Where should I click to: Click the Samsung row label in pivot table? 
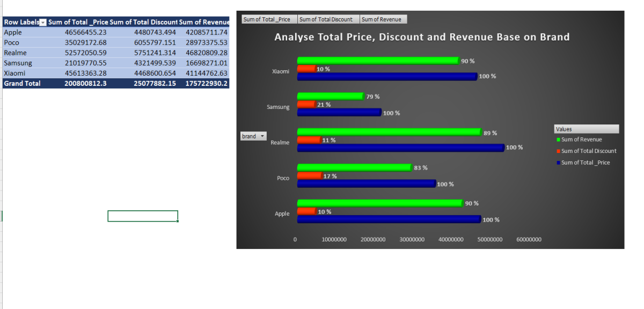pyautogui.click(x=18, y=63)
